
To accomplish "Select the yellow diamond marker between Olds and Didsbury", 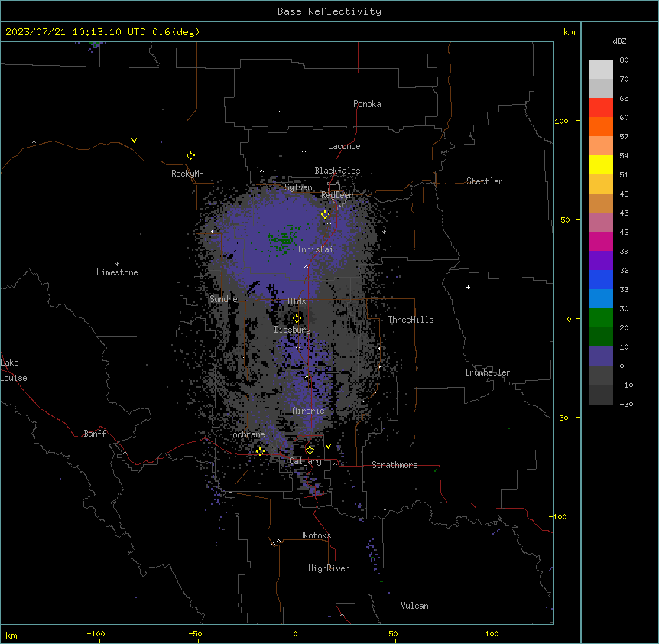I will tap(297, 318).
